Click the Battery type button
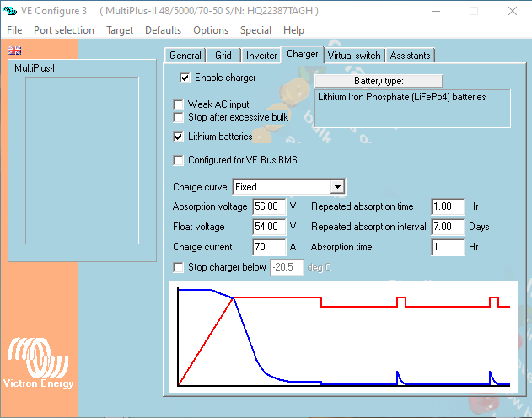The image size is (532, 418). pyautogui.click(x=379, y=81)
